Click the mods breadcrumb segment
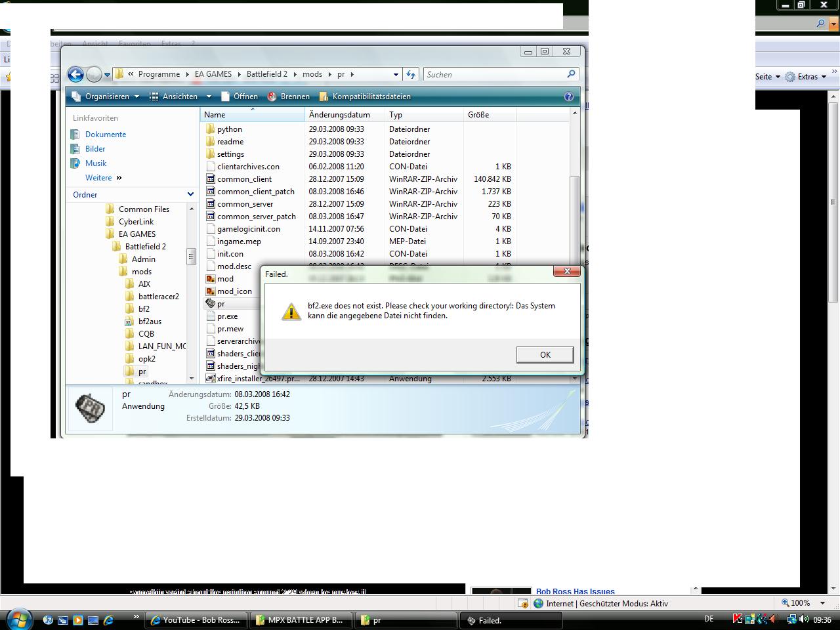 coord(312,74)
